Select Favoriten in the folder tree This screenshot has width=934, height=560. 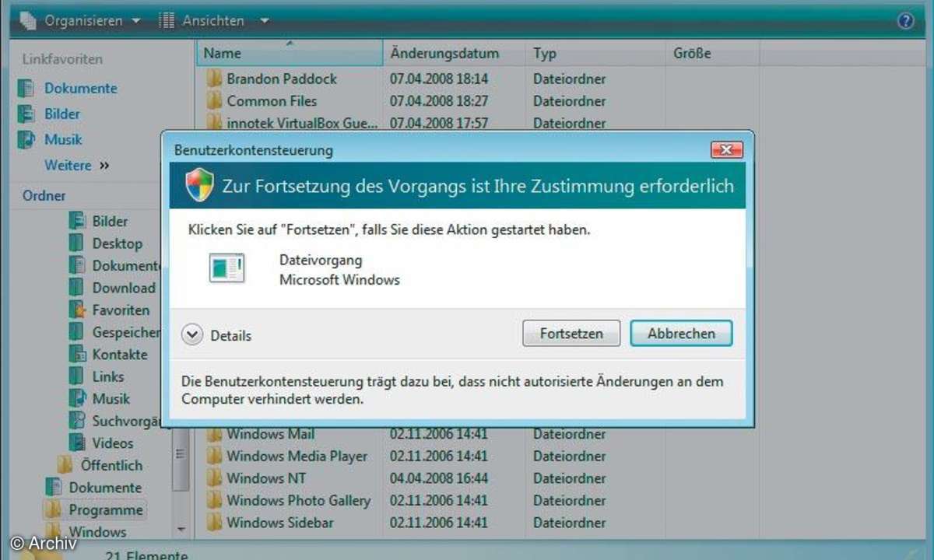121,310
